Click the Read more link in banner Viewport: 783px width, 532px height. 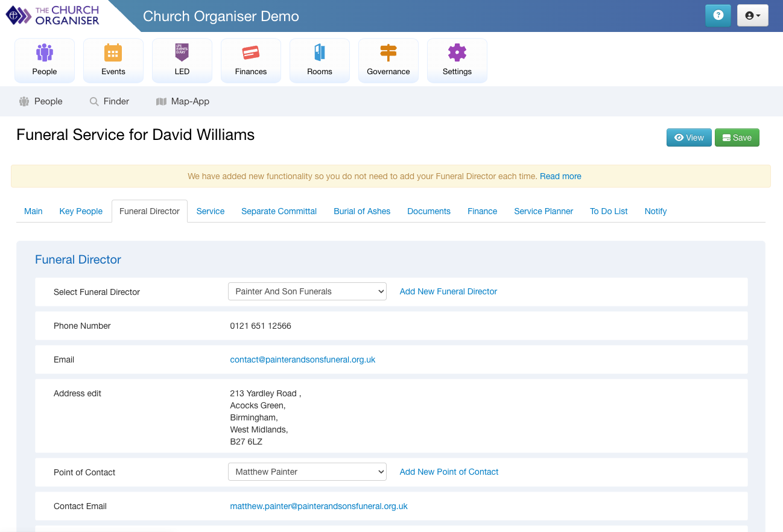tap(560, 176)
